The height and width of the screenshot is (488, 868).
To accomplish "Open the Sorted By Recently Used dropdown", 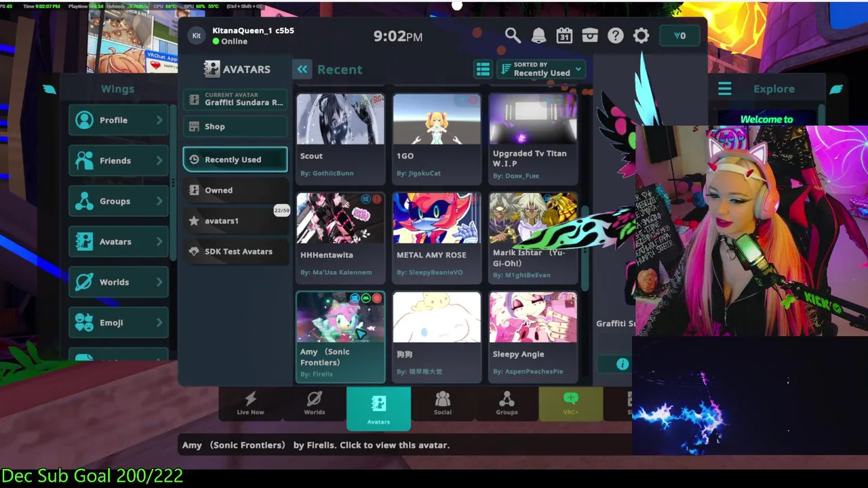I will (x=541, y=69).
